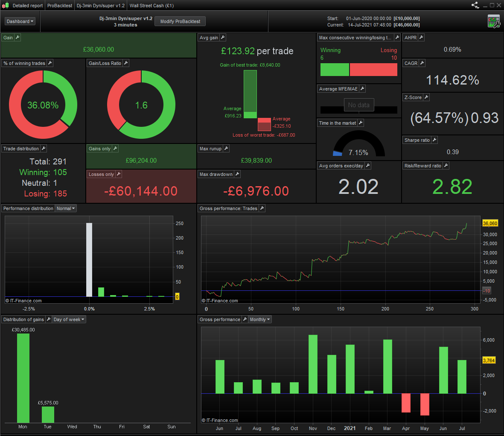
Task: Open the Trade distribution wrench icon
Action: click(44, 148)
